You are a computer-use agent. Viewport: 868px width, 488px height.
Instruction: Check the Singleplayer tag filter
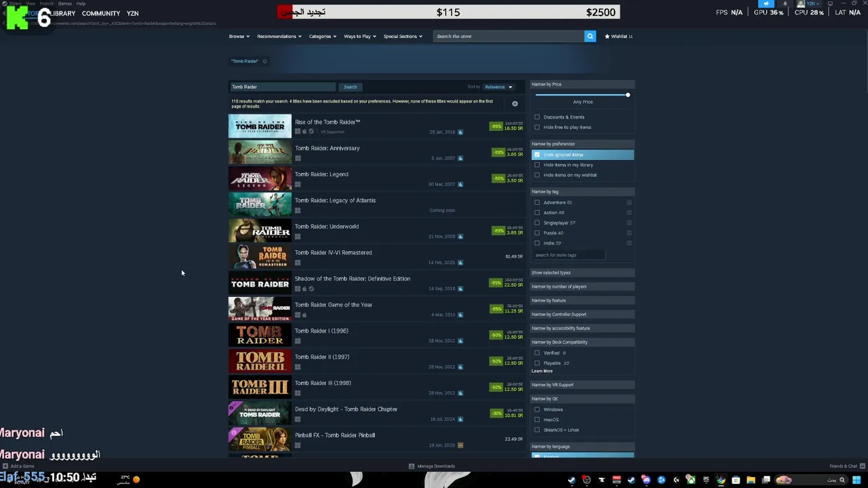[537, 222]
